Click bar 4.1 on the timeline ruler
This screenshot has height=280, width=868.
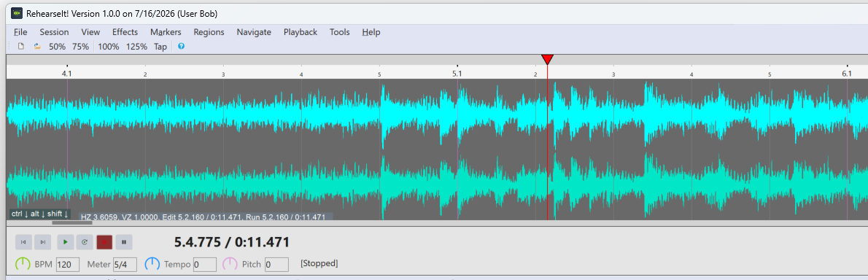pyautogui.click(x=66, y=73)
